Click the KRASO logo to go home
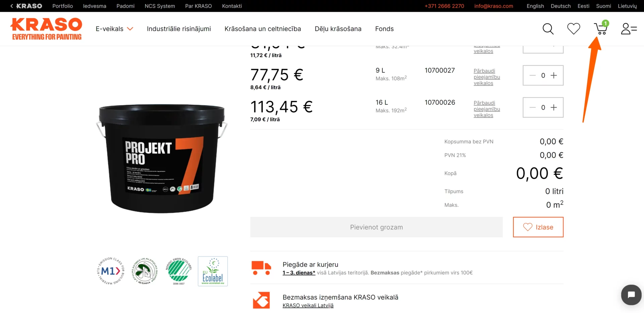The image size is (644, 313). [46, 29]
